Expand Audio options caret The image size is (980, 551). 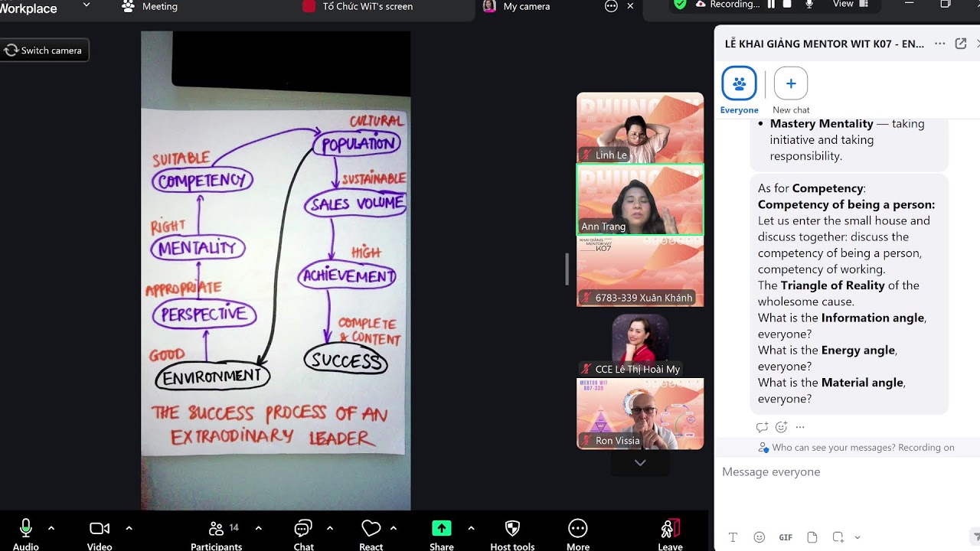51,528
